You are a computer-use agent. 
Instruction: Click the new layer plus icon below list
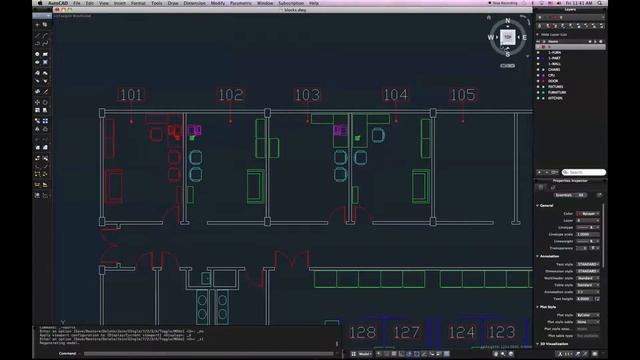(x=539, y=172)
